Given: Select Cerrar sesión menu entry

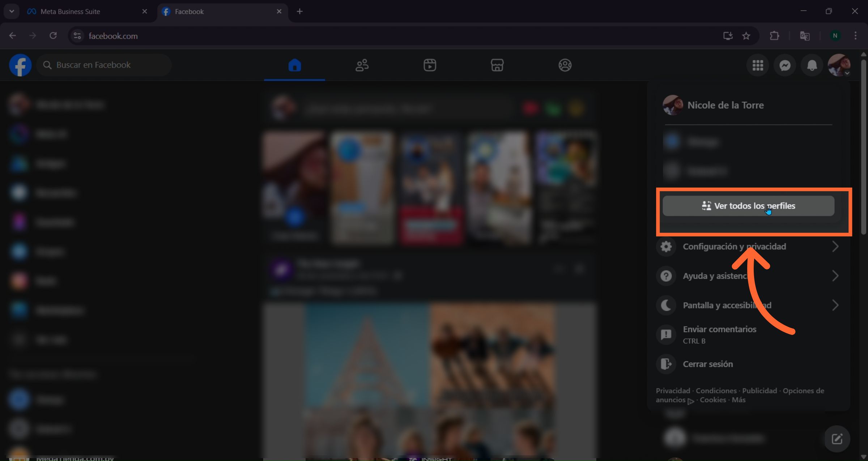Looking at the screenshot, I should [x=707, y=364].
